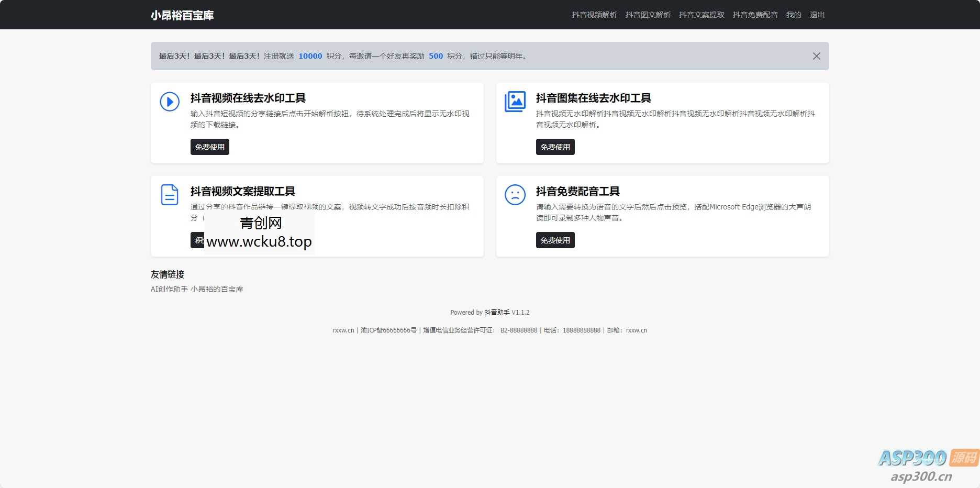980x488 pixels.
Task: Click the rxxw.cn link in the footer
Action: point(344,330)
